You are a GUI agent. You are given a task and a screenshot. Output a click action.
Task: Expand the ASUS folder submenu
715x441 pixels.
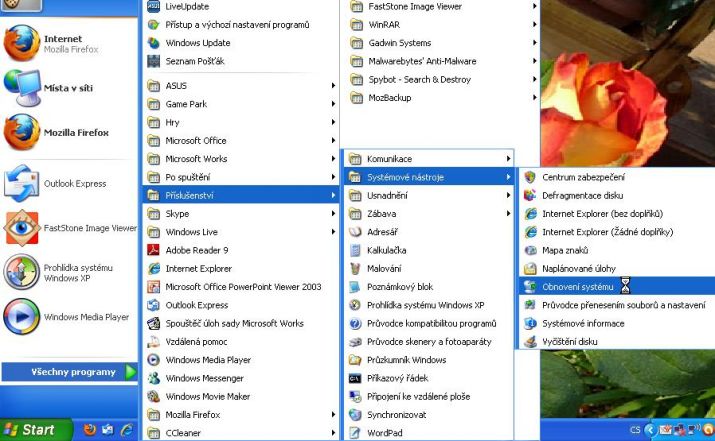[241, 86]
